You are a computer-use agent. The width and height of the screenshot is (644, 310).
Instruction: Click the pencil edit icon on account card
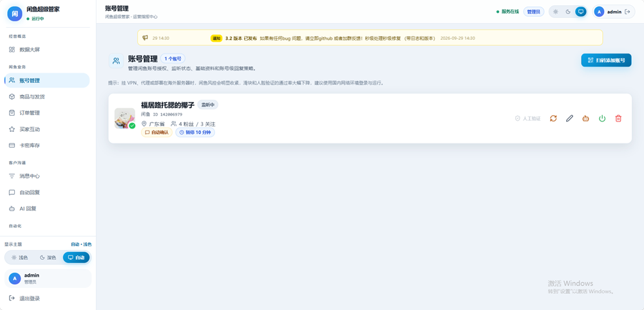pyautogui.click(x=569, y=118)
